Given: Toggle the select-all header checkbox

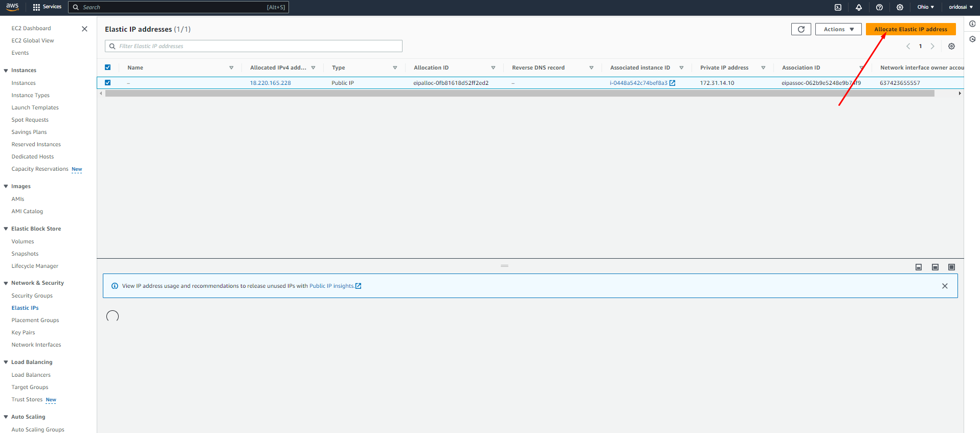Looking at the screenshot, I should point(107,67).
